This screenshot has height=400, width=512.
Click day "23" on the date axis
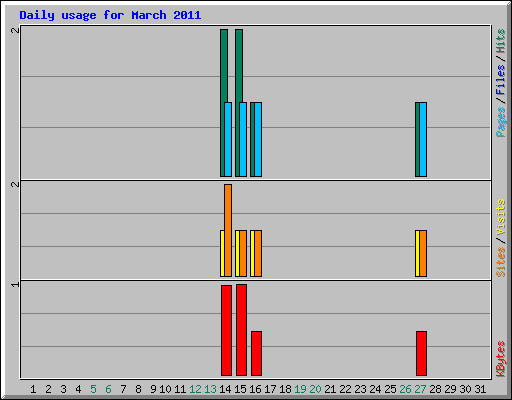pyautogui.click(x=360, y=389)
